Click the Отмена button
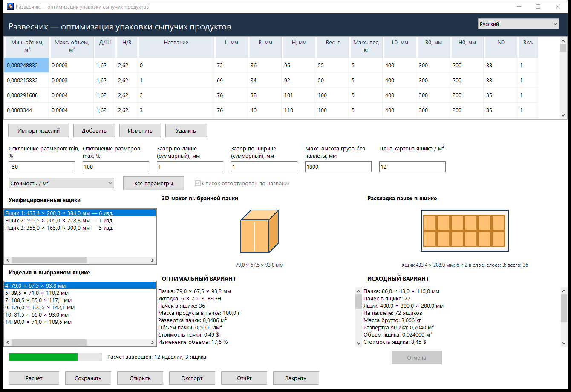The image size is (571, 392). click(x=417, y=357)
